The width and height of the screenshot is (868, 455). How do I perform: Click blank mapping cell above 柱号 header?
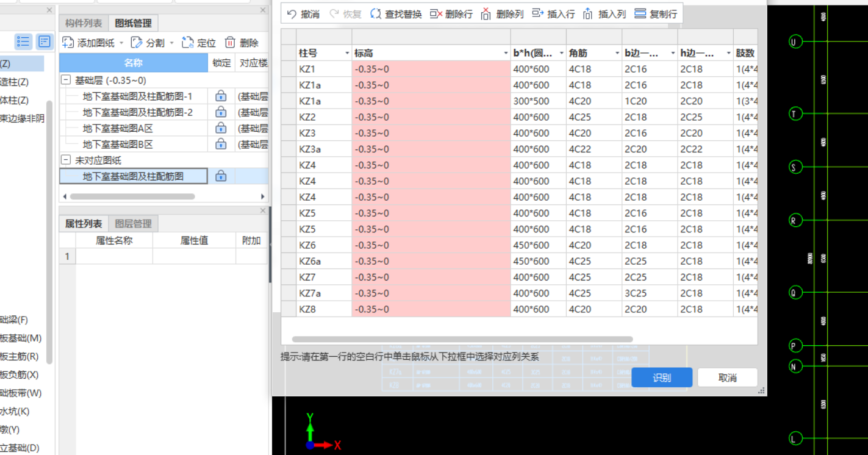click(324, 36)
